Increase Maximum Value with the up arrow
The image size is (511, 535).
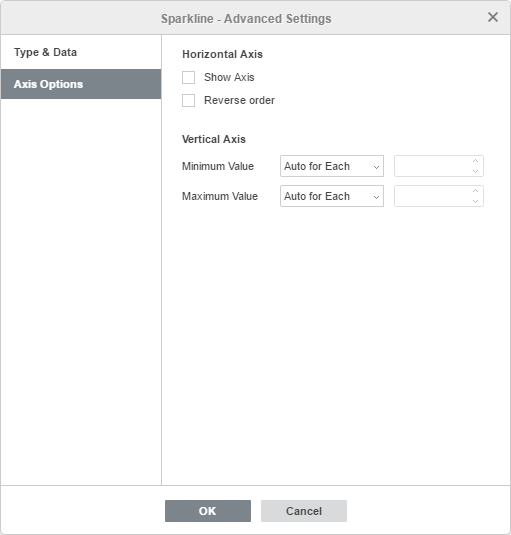475,191
